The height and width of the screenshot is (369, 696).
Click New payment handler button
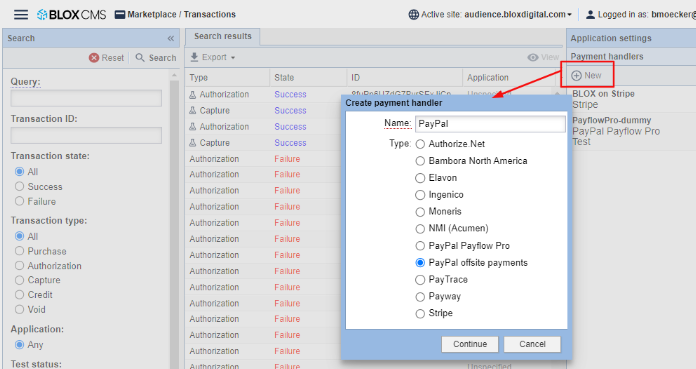tap(587, 75)
